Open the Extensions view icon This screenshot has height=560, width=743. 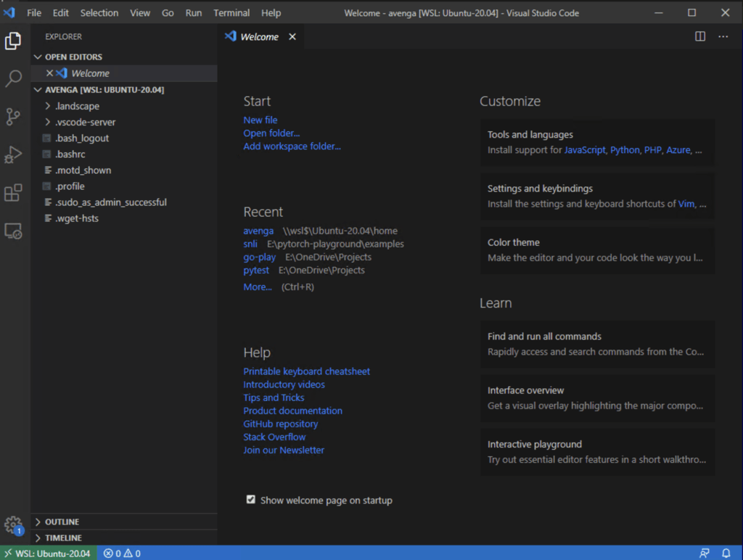13,192
